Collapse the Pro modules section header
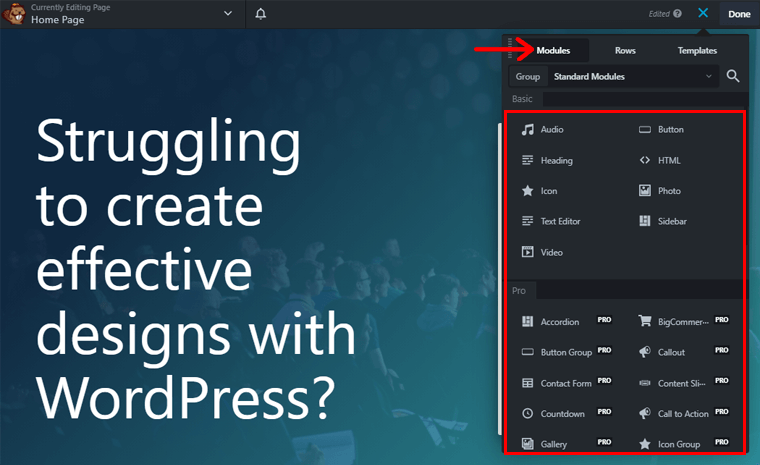The image size is (760, 465). point(519,291)
